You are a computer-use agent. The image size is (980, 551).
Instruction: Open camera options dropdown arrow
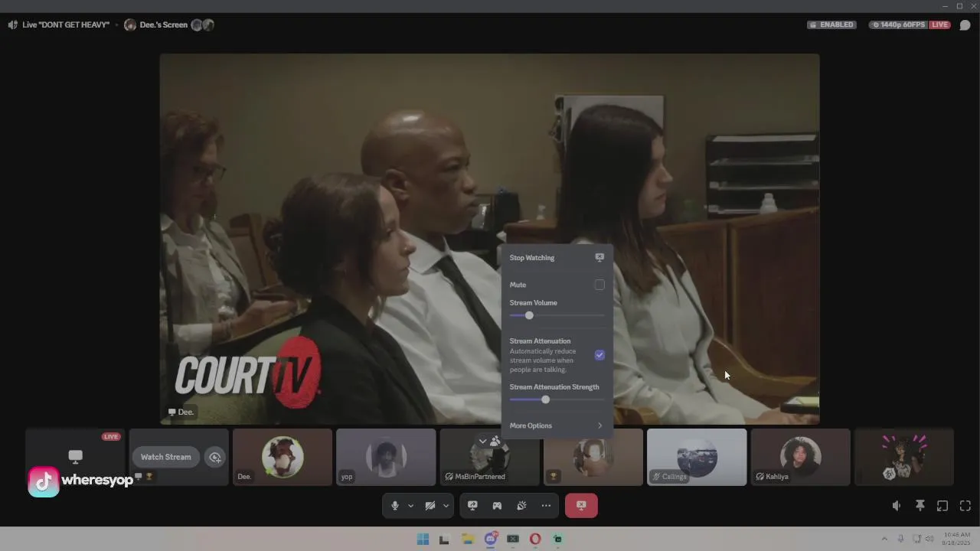446,506
